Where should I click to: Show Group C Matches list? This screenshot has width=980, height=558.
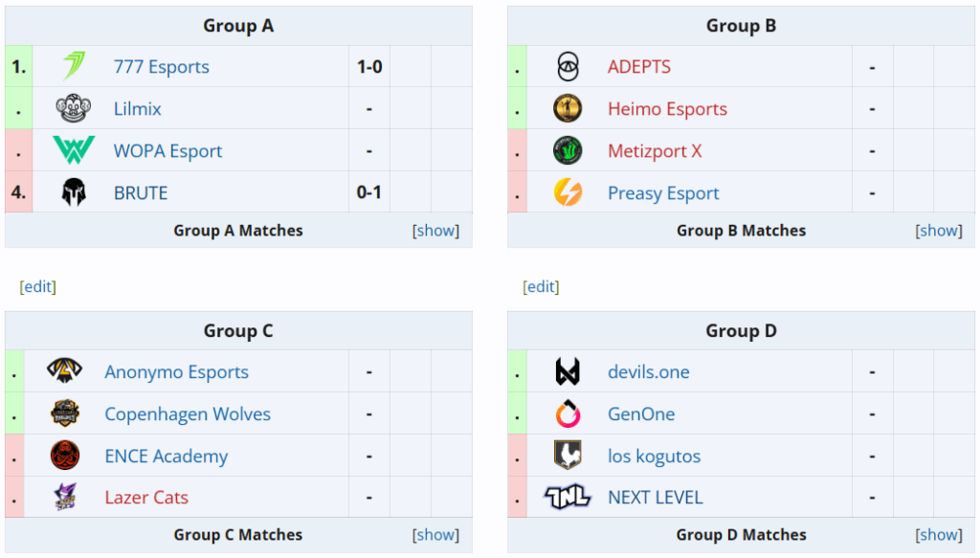click(x=435, y=535)
